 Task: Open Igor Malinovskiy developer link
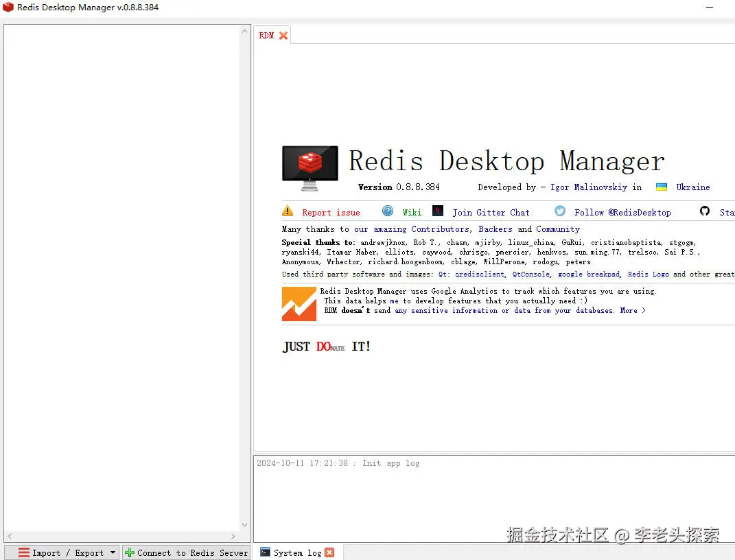[x=589, y=187]
